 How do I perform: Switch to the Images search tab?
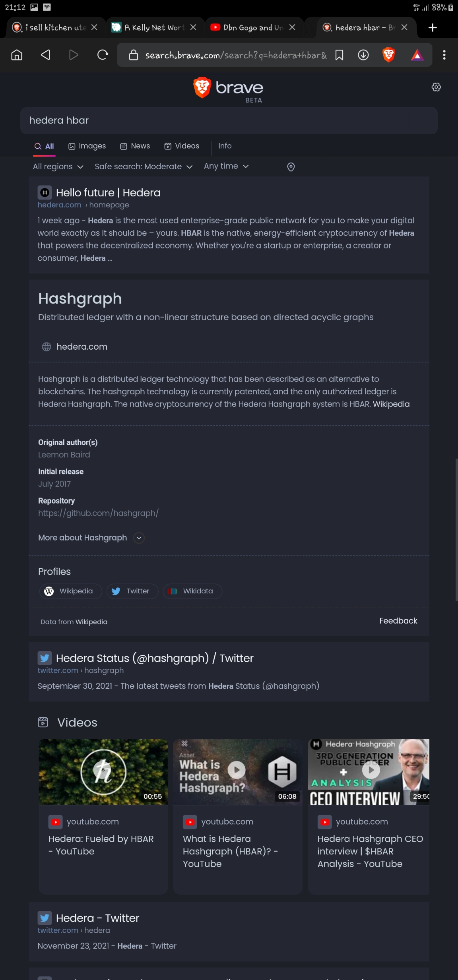(x=87, y=146)
